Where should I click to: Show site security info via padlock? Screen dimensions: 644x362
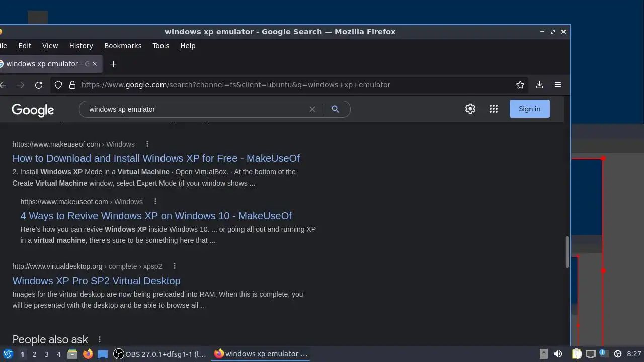click(x=72, y=85)
